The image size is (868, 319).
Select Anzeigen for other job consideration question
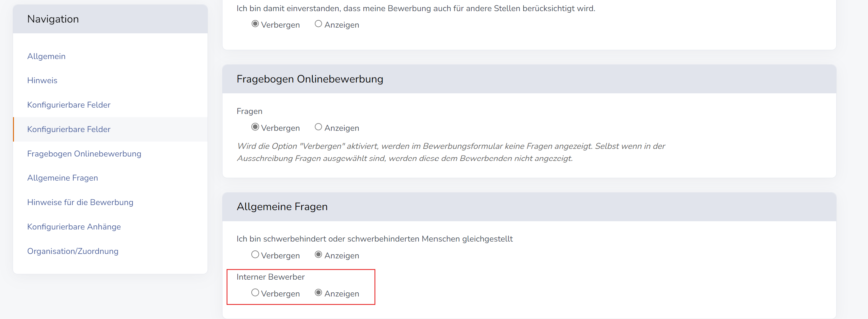point(318,23)
